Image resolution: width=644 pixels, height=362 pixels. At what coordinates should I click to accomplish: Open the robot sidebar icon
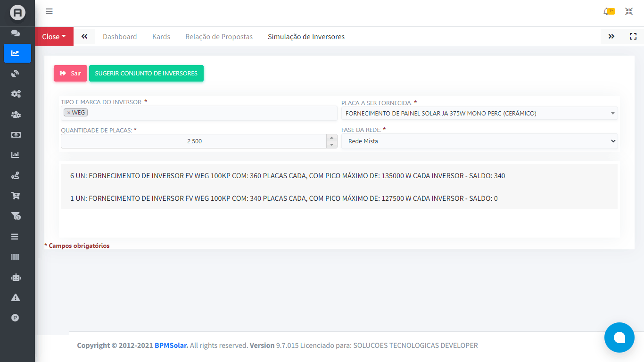point(16,278)
